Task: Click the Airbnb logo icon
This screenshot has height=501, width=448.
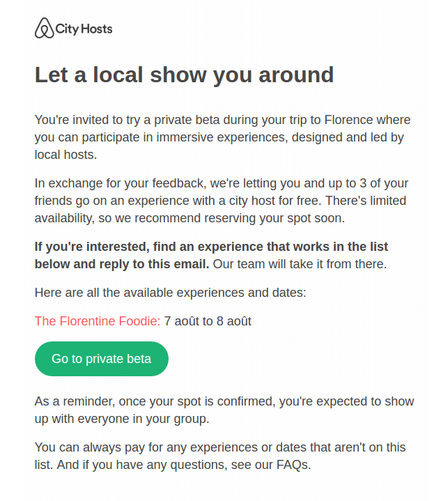Action: tap(44, 29)
